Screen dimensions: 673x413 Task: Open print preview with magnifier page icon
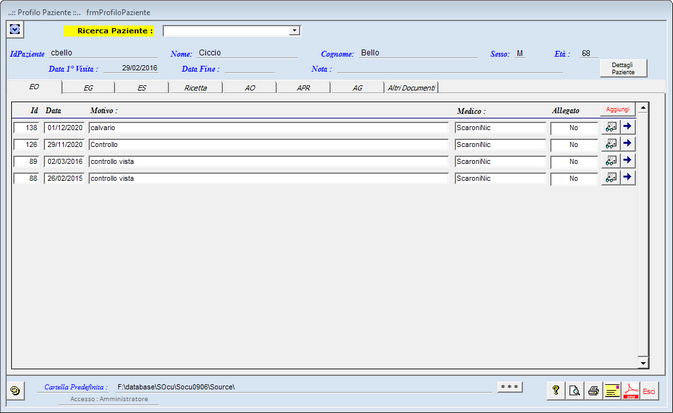(x=574, y=390)
